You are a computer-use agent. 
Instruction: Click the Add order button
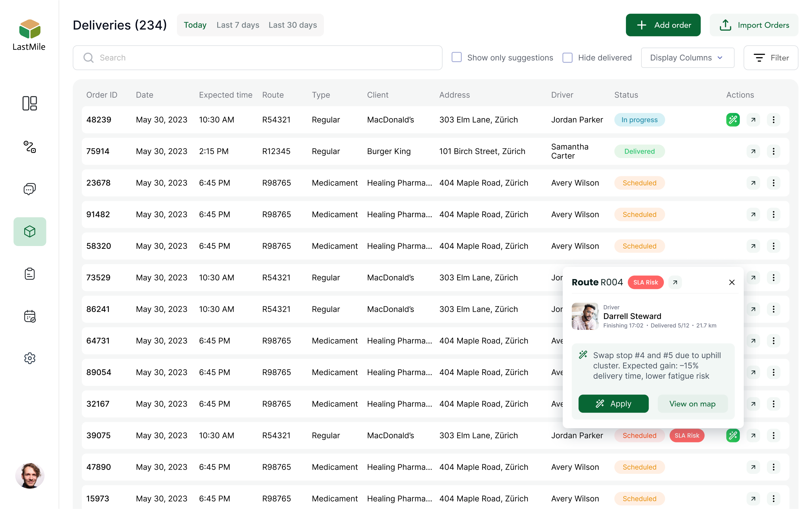pos(663,25)
